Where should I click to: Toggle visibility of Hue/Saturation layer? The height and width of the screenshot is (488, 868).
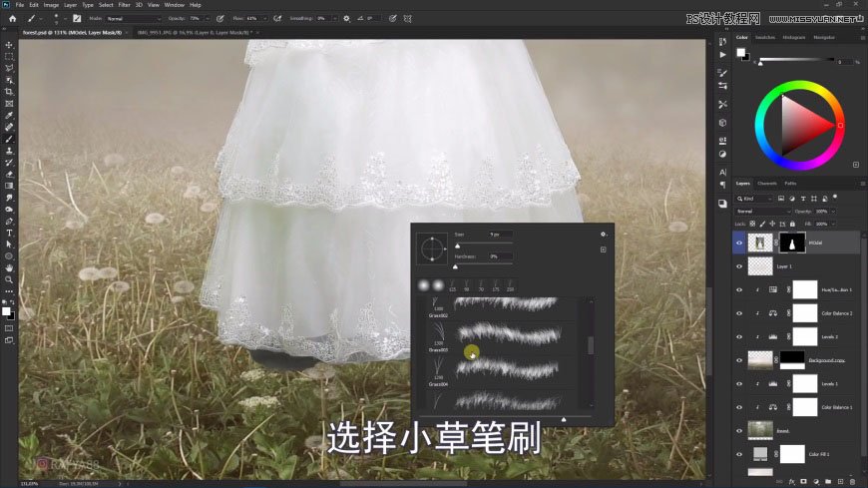point(739,289)
